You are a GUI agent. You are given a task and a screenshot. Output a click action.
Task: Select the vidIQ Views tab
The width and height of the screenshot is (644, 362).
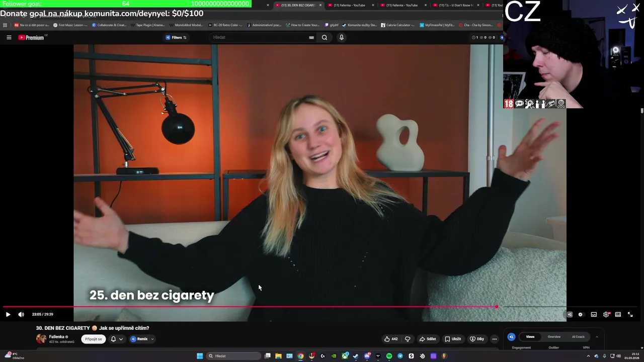click(x=530, y=337)
